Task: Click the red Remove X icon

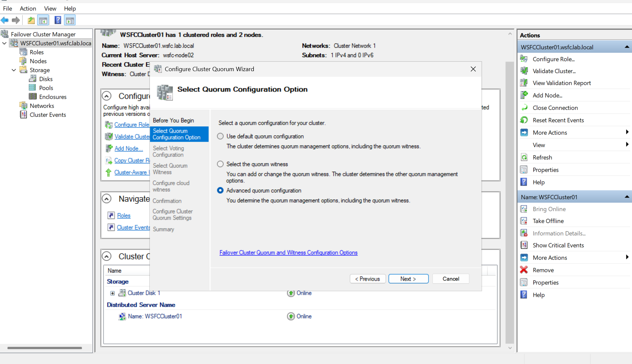Action: 524,270
